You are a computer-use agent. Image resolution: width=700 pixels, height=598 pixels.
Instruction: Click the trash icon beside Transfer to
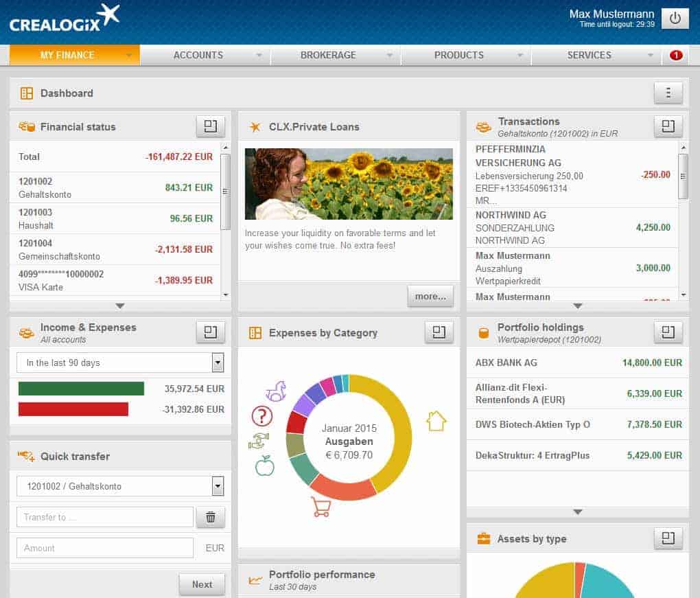click(210, 517)
